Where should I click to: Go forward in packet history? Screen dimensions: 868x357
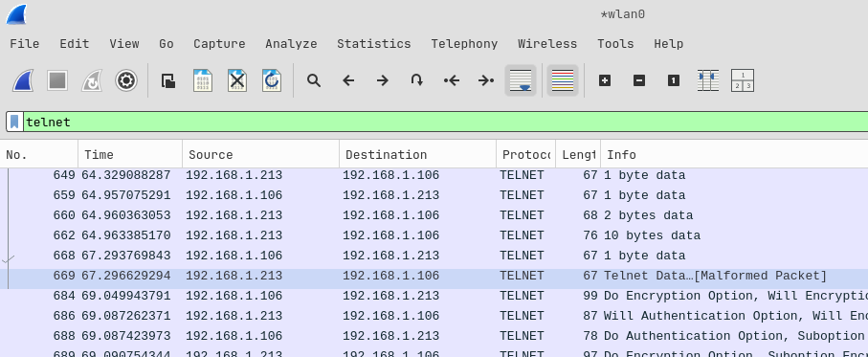click(x=383, y=80)
